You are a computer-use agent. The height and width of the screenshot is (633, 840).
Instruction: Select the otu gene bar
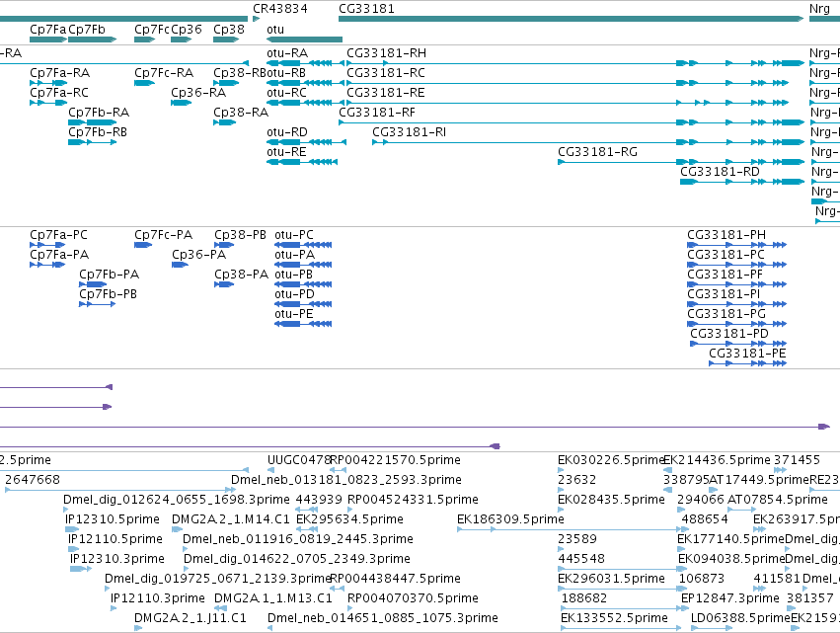[x=304, y=40]
